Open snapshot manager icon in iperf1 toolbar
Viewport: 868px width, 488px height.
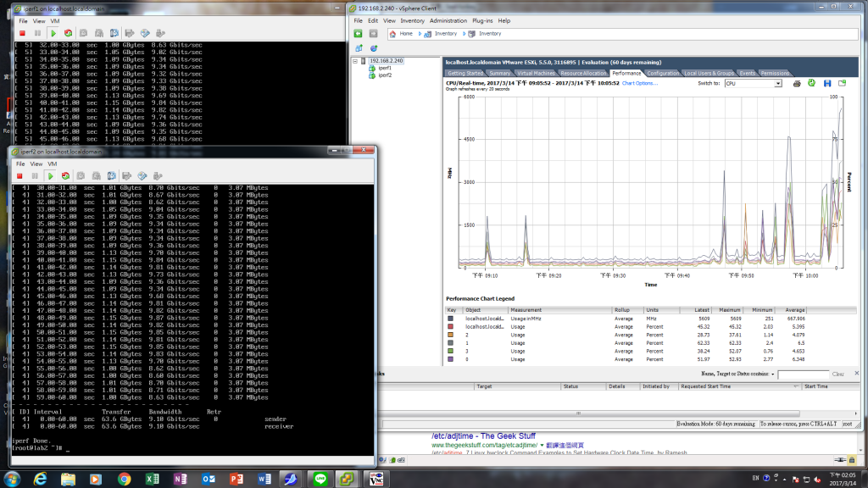(x=114, y=33)
